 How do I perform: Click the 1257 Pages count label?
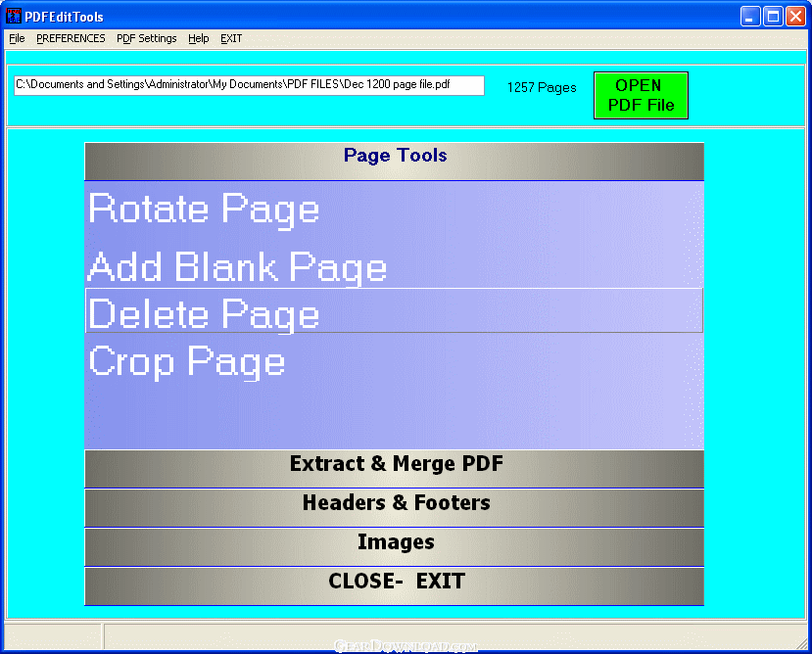542,87
